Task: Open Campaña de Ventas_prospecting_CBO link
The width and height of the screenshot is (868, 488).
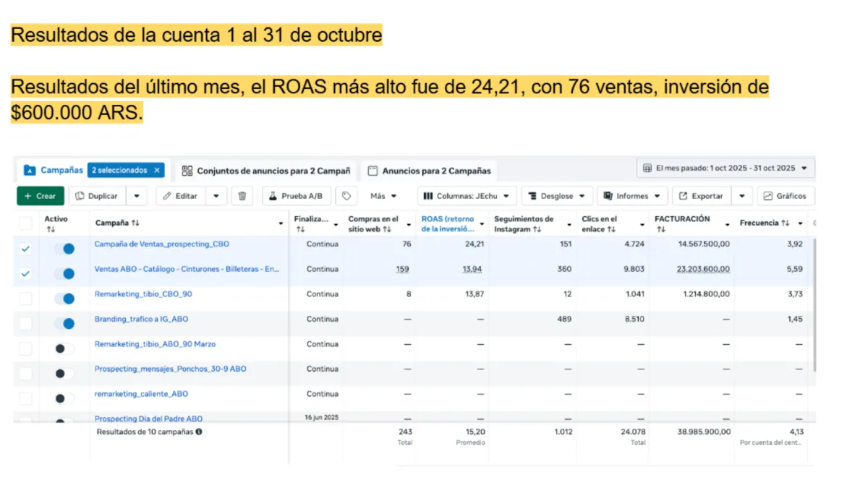Action: pos(162,244)
